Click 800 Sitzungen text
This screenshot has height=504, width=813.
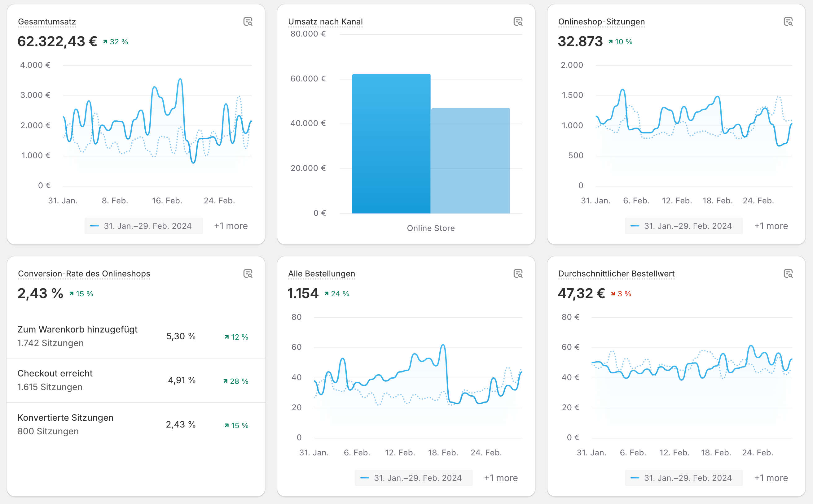pyautogui.click(x=48, y=431)
